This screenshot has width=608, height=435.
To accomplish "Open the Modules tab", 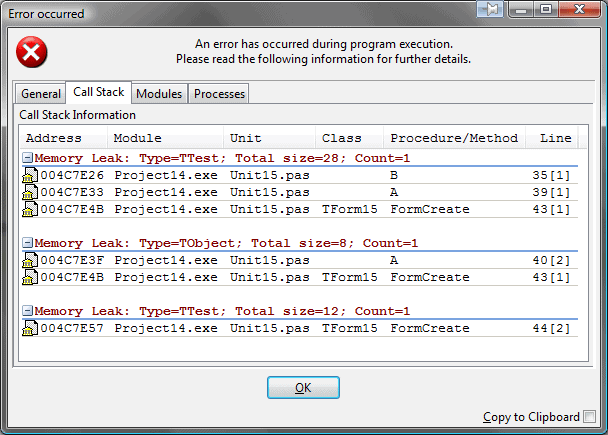I will point(159,94).
